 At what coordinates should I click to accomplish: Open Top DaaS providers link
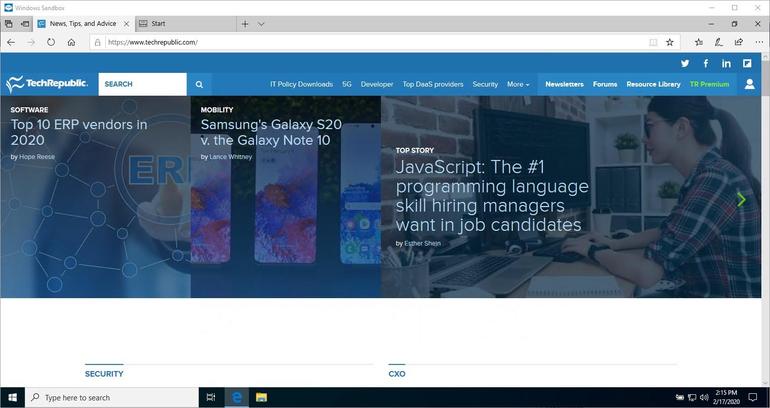pyautogui.click(x=433, y=84)
